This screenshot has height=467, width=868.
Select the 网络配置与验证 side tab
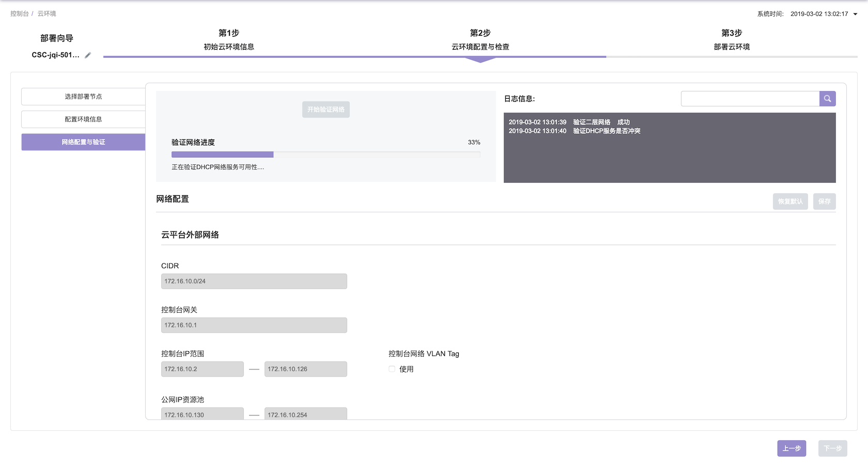coord(83,142)
